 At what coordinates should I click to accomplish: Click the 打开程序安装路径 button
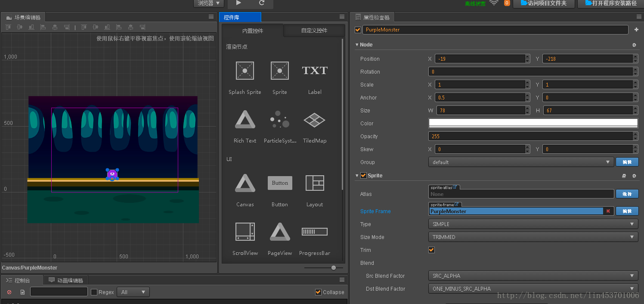point(610,3)
